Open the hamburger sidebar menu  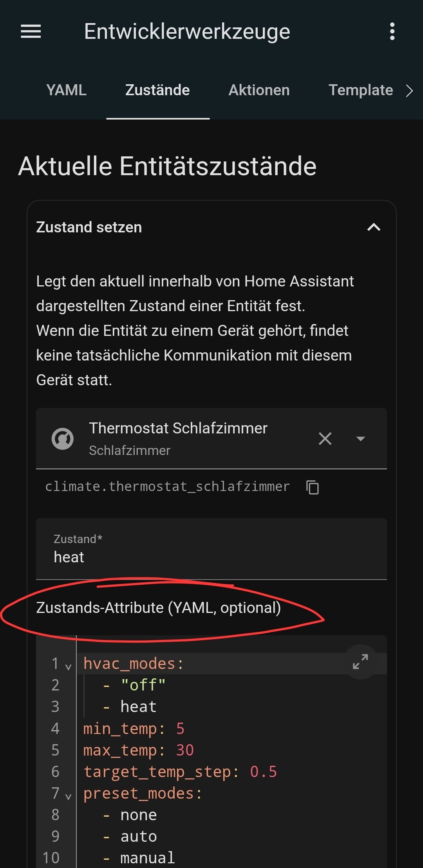31,31
